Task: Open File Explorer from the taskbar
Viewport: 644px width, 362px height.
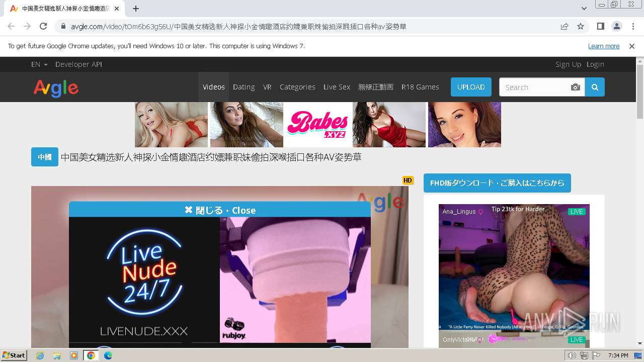Action: tap(57, 355)
